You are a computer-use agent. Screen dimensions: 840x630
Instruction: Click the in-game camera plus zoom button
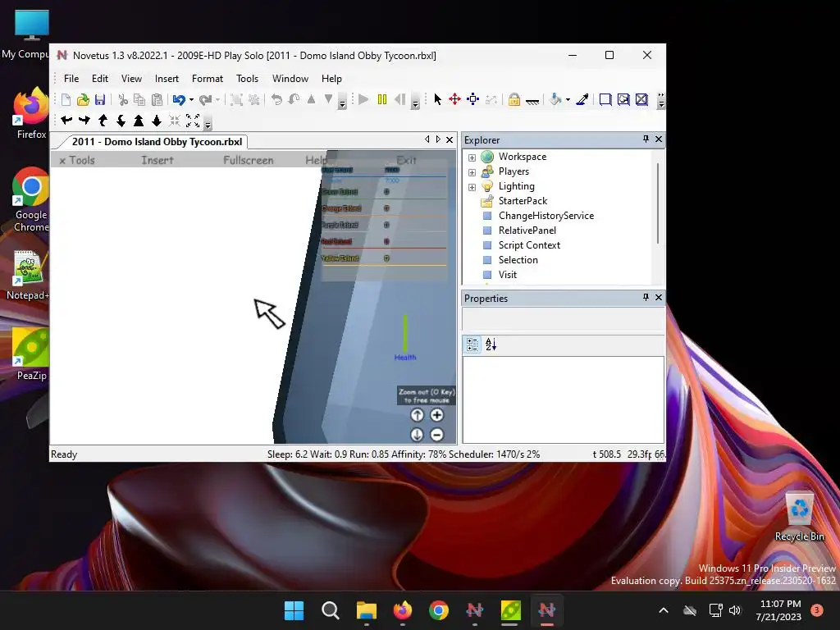click(x=437, y=415)
